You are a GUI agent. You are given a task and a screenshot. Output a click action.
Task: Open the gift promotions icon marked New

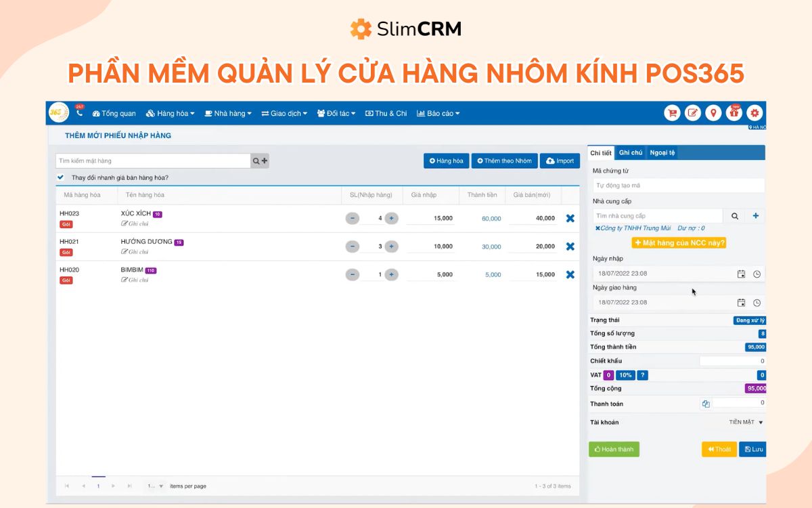pyautogui.click(x=734, y=113)
